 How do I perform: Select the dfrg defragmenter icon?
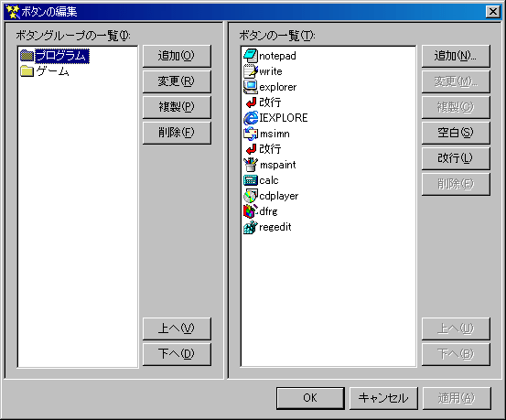tap(251, 211)
